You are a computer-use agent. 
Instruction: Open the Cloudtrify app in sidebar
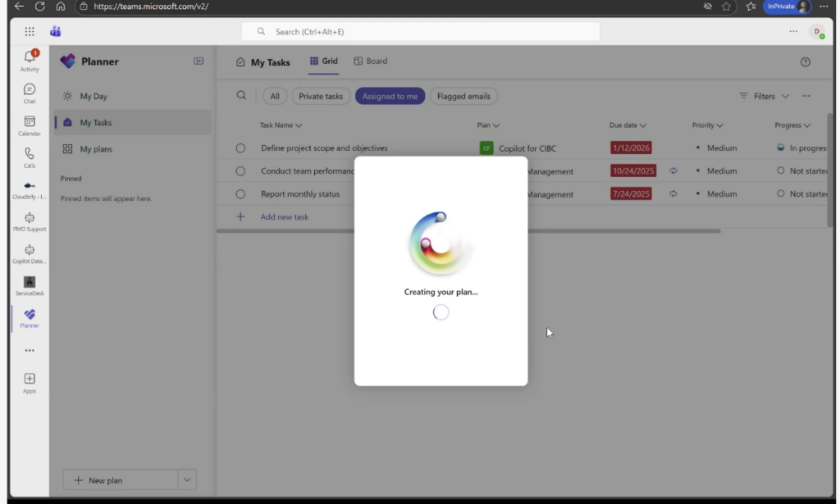(30, 189)
